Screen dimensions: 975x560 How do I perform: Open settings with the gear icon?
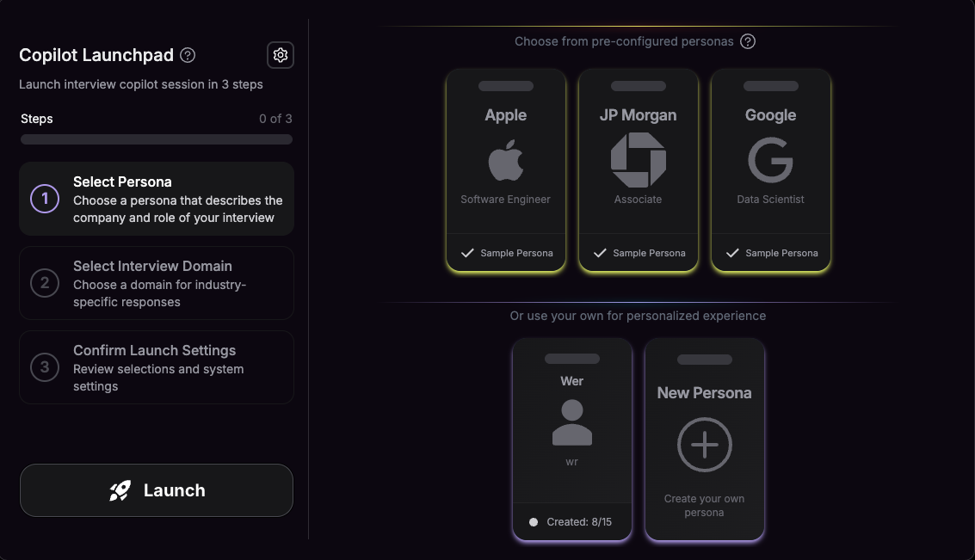pos(281,55)
